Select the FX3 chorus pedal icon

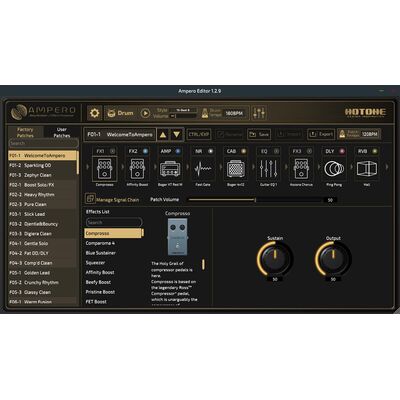click(301, 169)
